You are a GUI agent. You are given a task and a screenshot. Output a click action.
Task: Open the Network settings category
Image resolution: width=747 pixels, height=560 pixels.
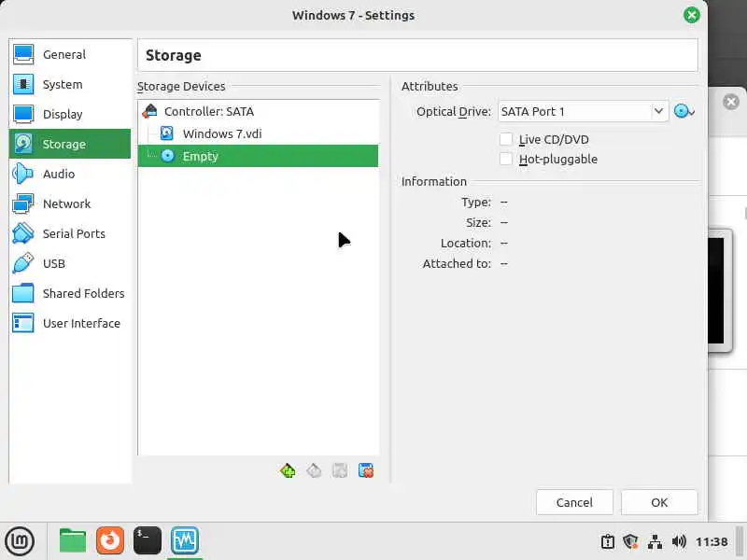69,203
